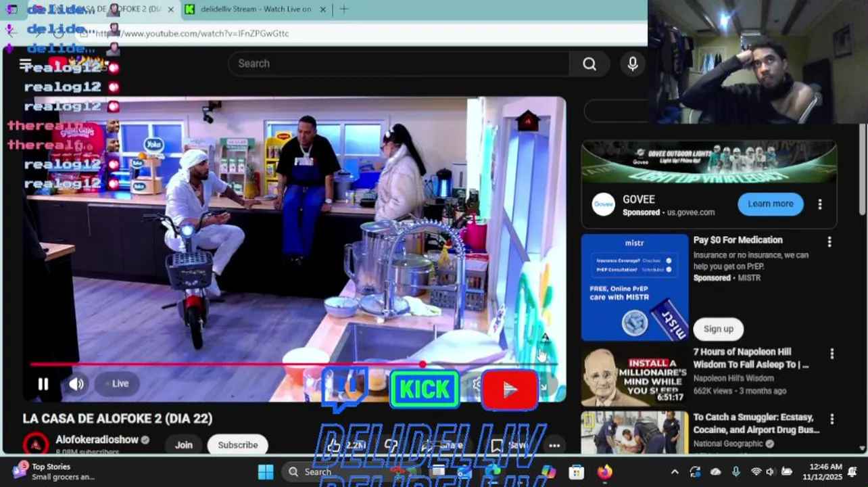Open options menu for the Napoleon Hill video
868x487 pixels.
[831, 354]
